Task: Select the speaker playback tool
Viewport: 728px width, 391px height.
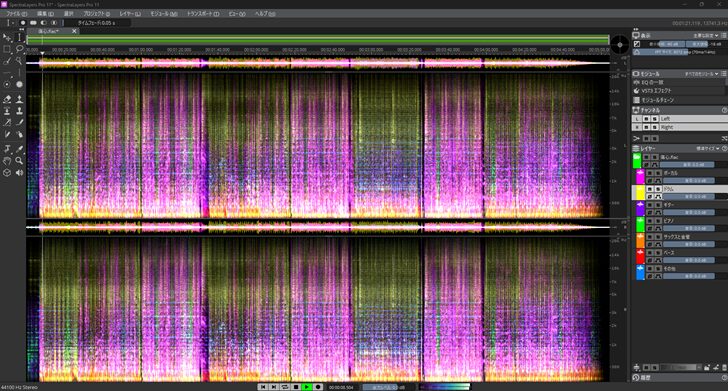Action: click(19, 173)
